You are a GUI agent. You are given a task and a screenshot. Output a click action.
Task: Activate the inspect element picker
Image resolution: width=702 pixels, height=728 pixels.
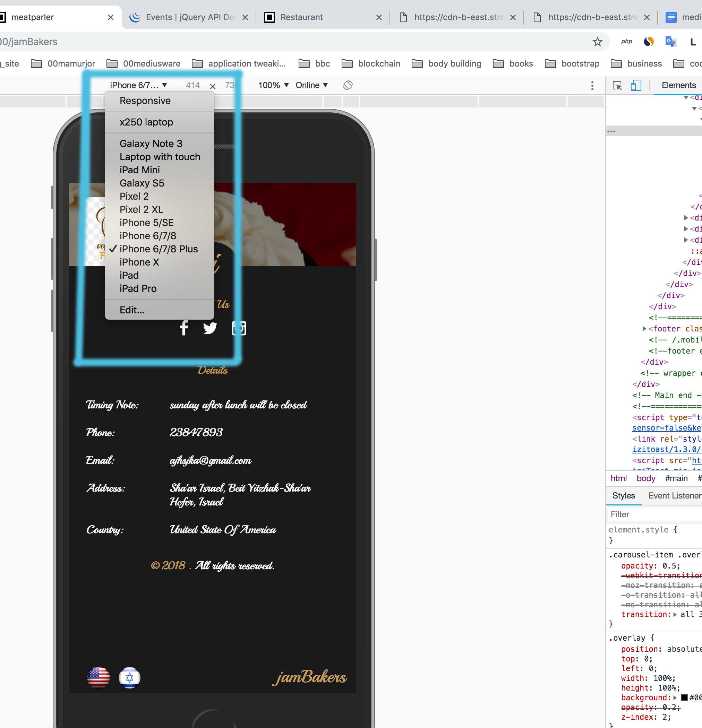click(x=617, y=85)
